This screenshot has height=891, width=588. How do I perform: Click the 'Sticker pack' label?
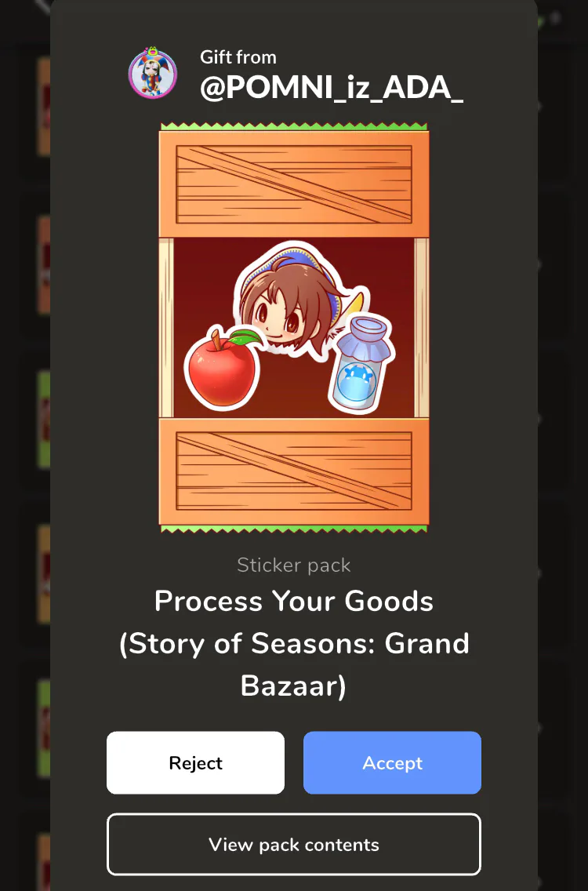pos(294,565)
